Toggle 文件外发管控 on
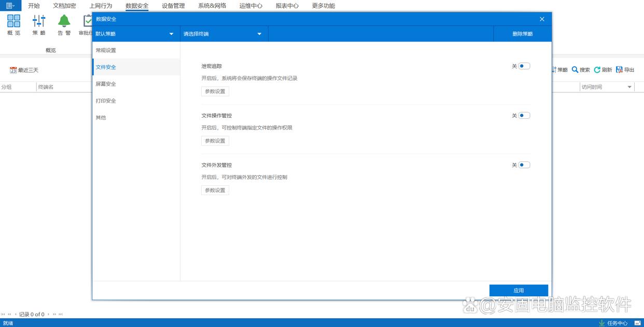Image resolution: width=644 pixels, height=327 pixels. [524, 165]
